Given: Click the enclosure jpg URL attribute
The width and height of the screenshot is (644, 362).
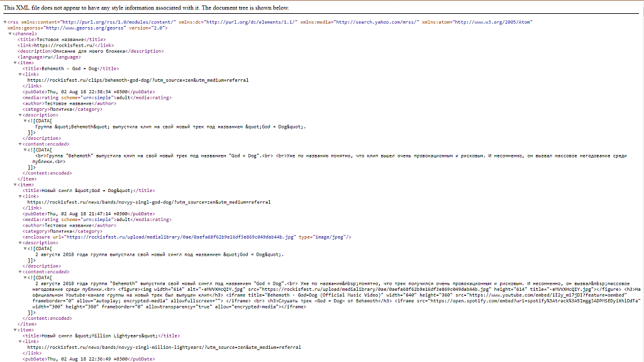Looking at the screenshot, I should [179, 237].
